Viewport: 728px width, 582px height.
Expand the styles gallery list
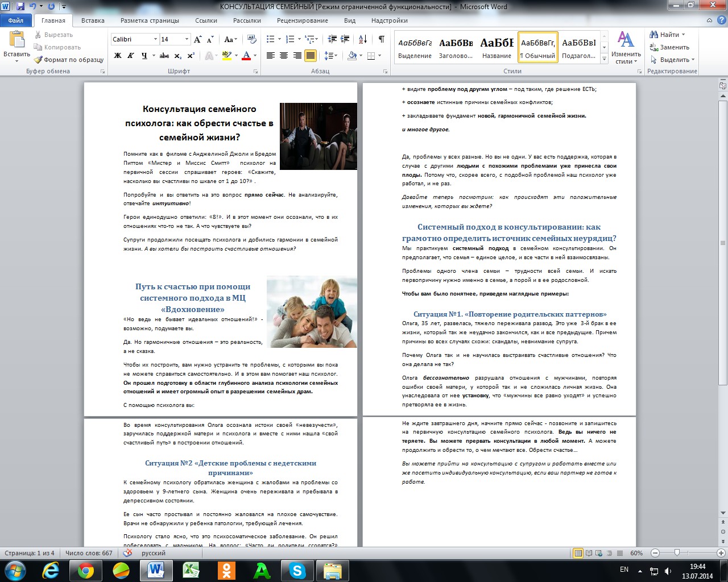[605, 59]
